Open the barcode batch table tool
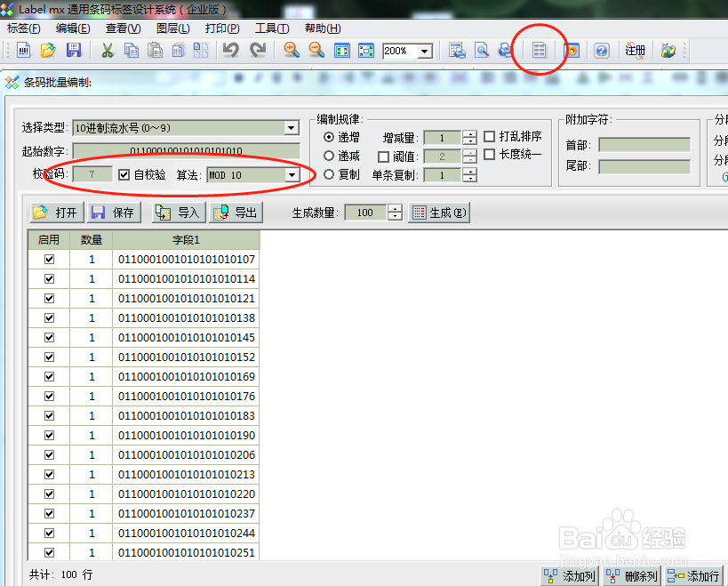The width and height of the screenshot is (728, 586). [x=539, y=50]
